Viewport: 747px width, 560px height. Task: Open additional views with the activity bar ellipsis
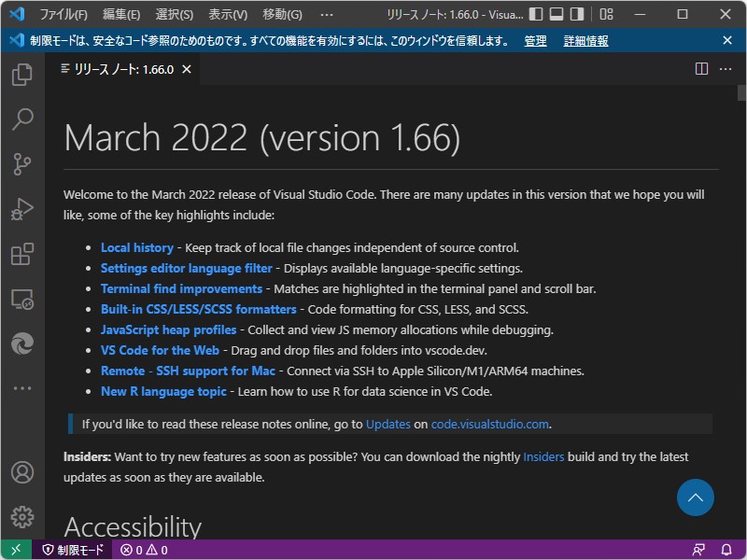click(x=21, y=388)
